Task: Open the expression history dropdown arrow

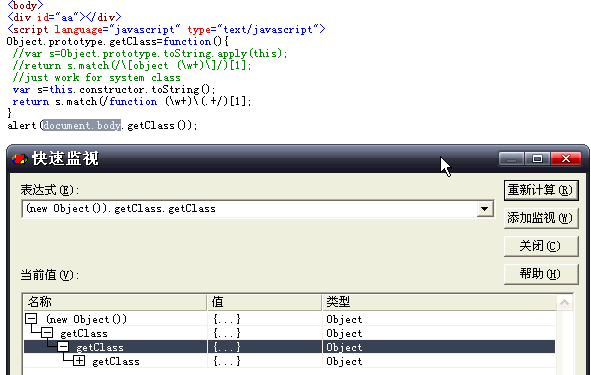Action: coord(485,209)
